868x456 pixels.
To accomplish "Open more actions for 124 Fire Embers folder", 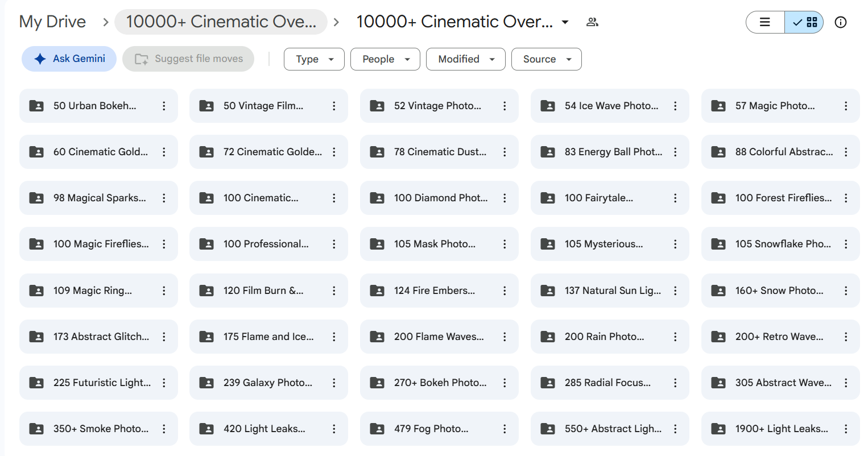I will [x=505, y=291].
